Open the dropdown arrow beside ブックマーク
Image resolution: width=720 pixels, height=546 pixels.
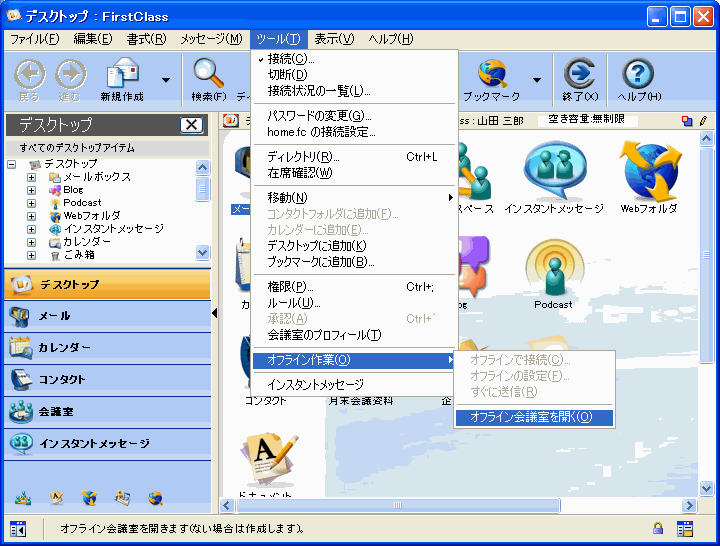(536, 80)
